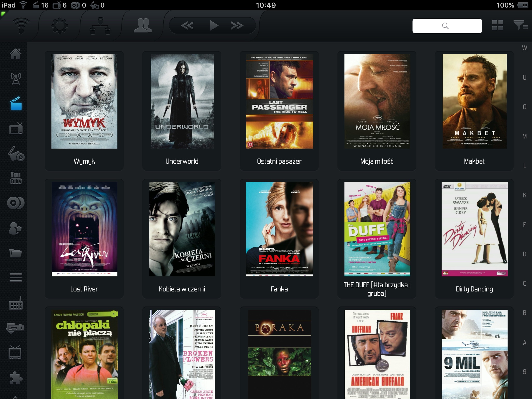Open the folder browser in sidebar
532x399 pixels.
tap(16, 253)
